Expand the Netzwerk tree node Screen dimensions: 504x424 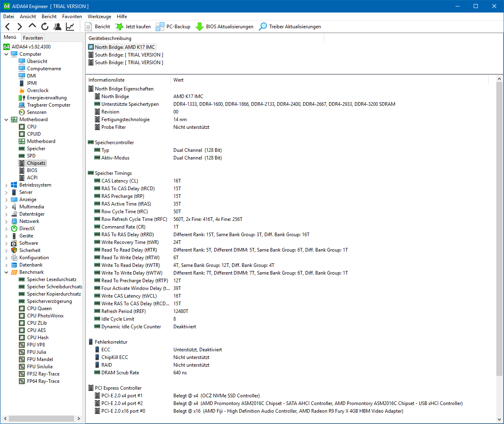pos(6,221)
